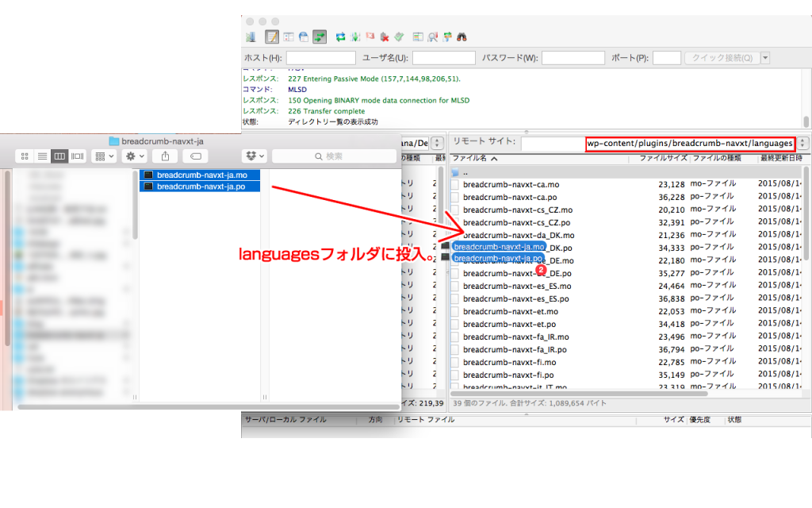This screenshot has width=812, height=508.
Task: Open the gear action menu in Finder
Action: 132,156
